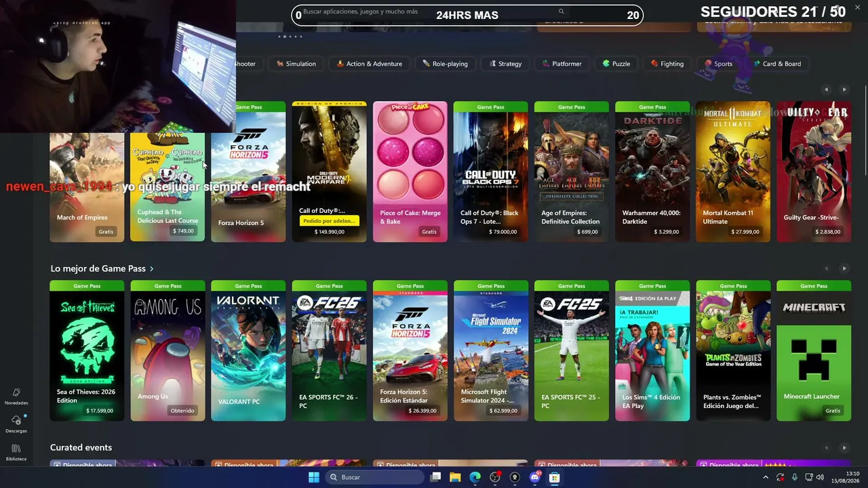Click the Gratis button on Minecraft Launcher

pyautogui.click(x=833, y=411)
